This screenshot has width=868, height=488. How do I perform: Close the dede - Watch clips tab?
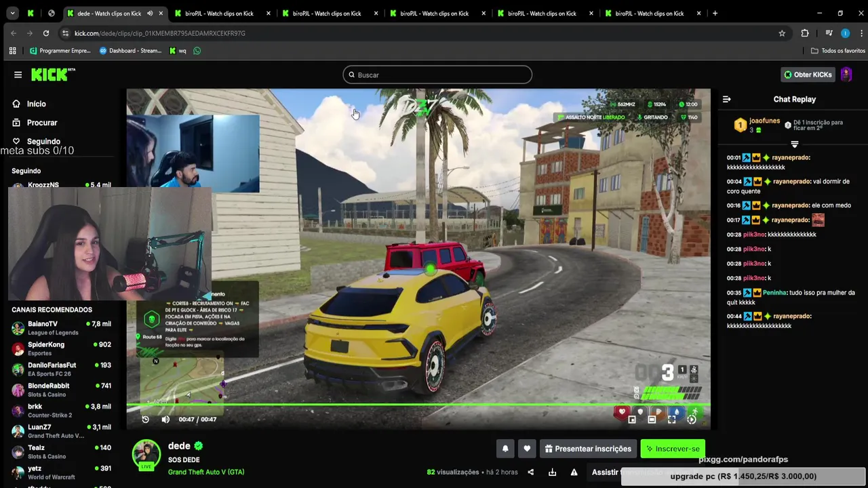(161, 14)
